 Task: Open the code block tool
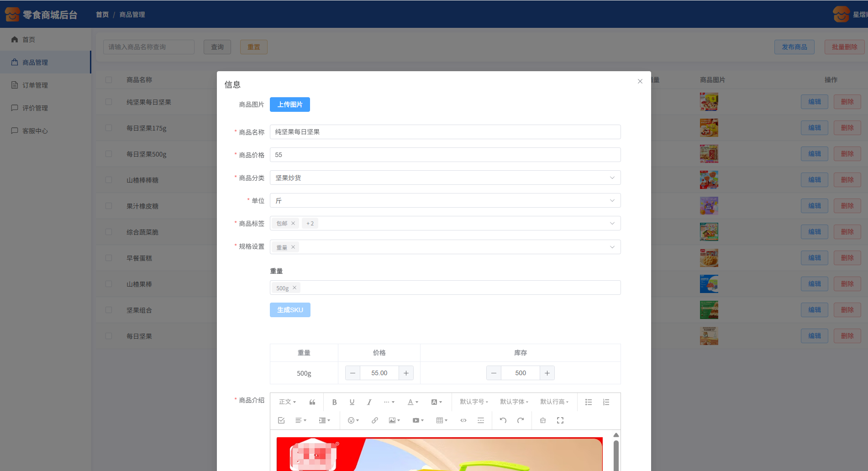click(463, 420)
